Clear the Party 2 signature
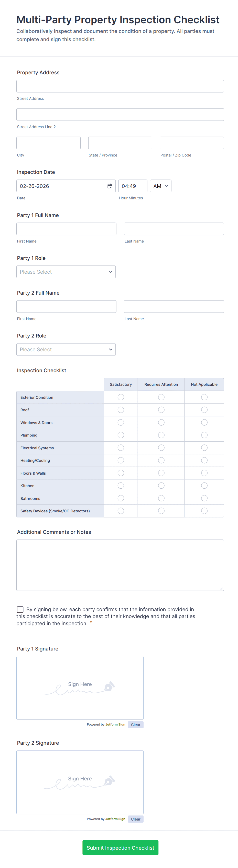Image resolution: width=238 pixels, height=868 pixels. point(135,819)
